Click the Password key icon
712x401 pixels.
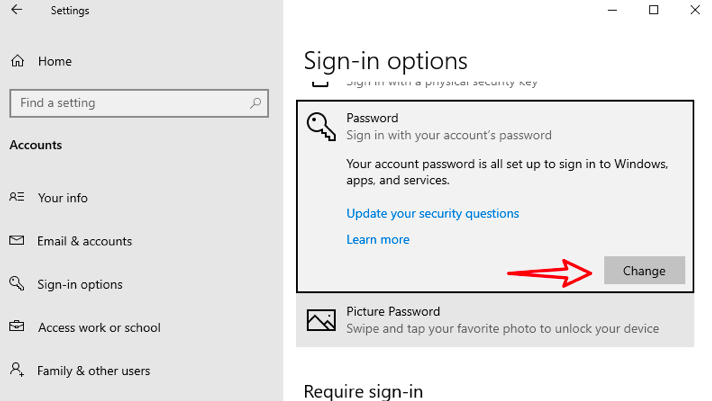(321, 125)
